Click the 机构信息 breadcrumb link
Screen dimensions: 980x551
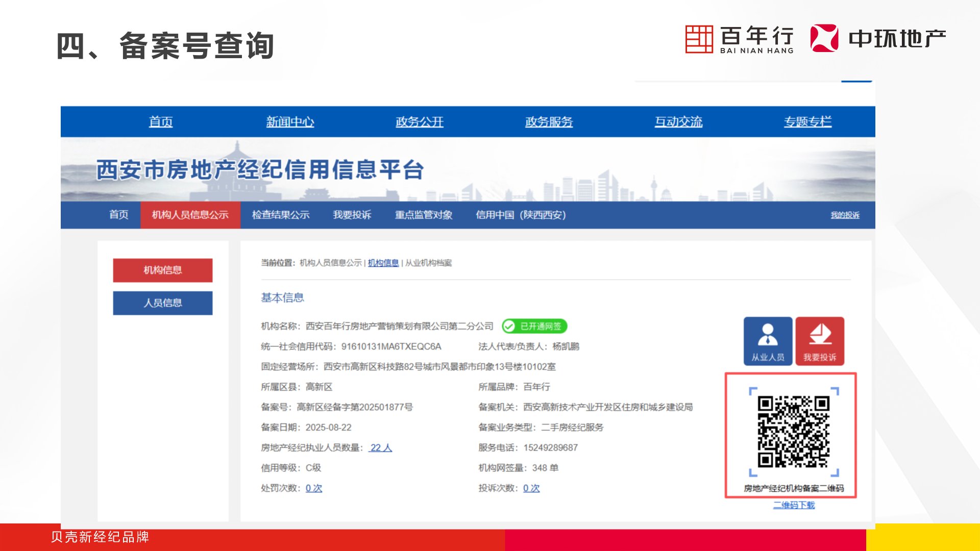[x=383, y=263]
